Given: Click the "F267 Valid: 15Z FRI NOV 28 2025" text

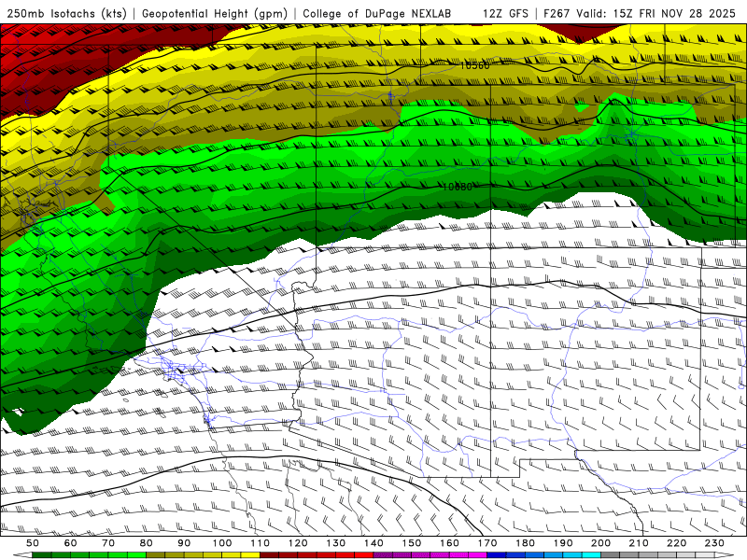Looking at the screenshot, I should 640,13.
